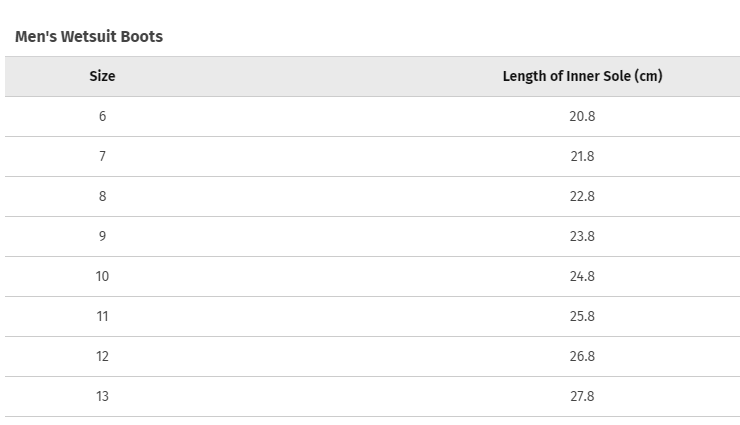740x425 pixels.
Task: Select the size 13 cell
Action: click(x=102, y=396)
